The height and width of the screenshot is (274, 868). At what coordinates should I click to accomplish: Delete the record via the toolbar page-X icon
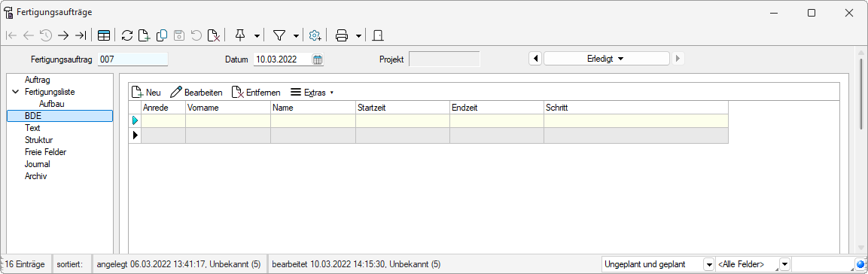point(214,35)
